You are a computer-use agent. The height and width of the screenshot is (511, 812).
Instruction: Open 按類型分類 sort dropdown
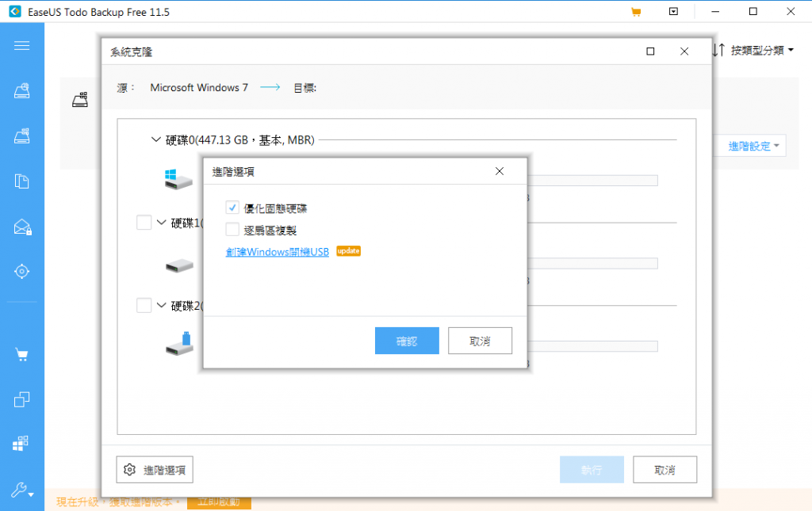tap(762, 50)
